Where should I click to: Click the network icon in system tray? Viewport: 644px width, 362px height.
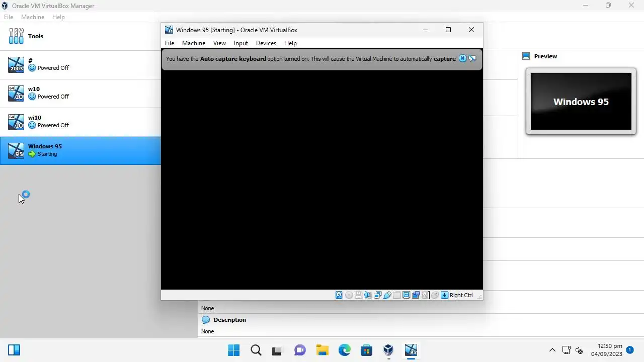[567, 350]
